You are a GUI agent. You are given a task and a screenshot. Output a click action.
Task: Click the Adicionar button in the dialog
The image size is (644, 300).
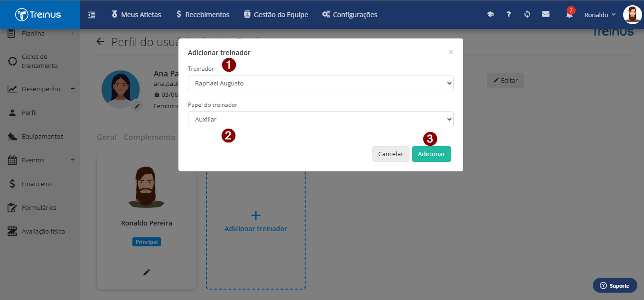[431, 154]
